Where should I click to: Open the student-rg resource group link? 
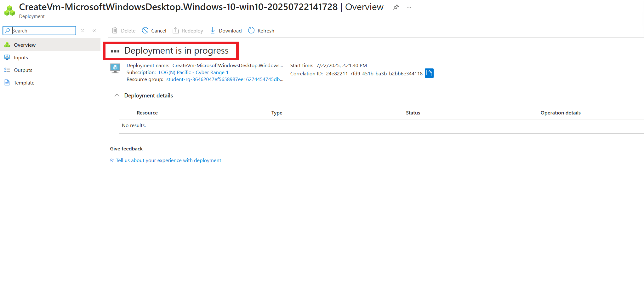pyautogui.click(x=225, y=79)
